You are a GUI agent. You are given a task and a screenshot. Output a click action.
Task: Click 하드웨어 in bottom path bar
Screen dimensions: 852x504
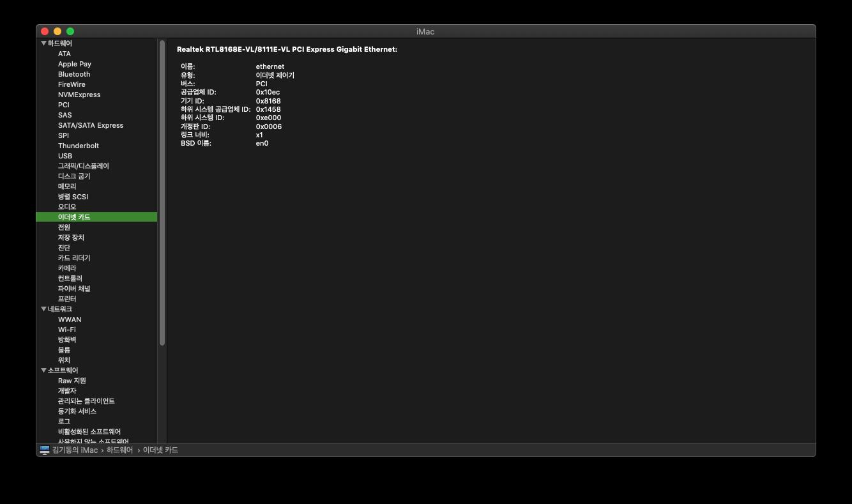pyautogui.click(x=119, y=450)
